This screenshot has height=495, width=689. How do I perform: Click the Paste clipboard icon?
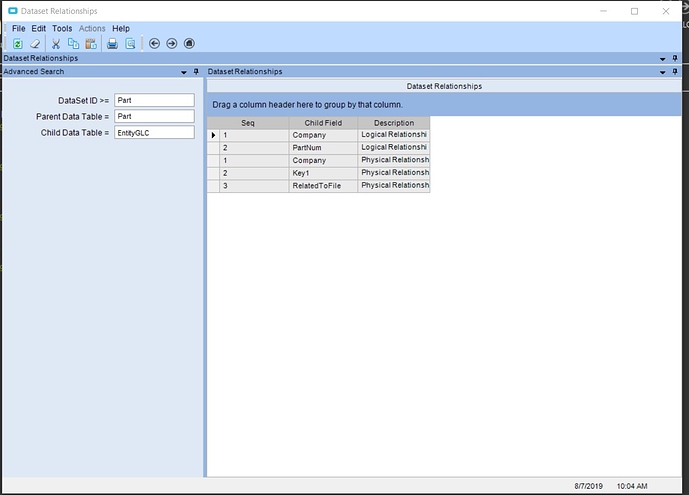pos(91,43)
